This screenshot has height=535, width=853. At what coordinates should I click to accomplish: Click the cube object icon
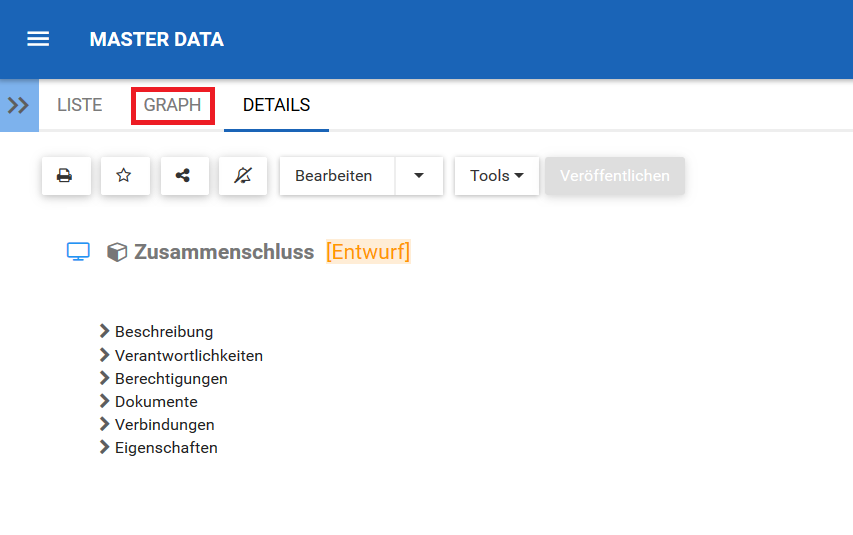coord(117,253)
